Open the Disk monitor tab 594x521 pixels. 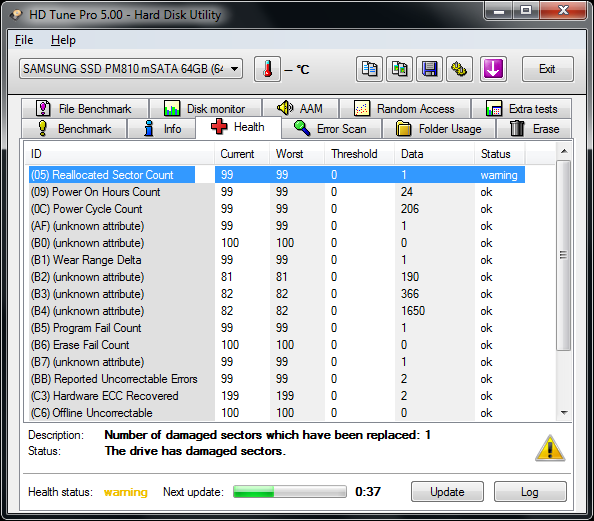pos(205,109)
